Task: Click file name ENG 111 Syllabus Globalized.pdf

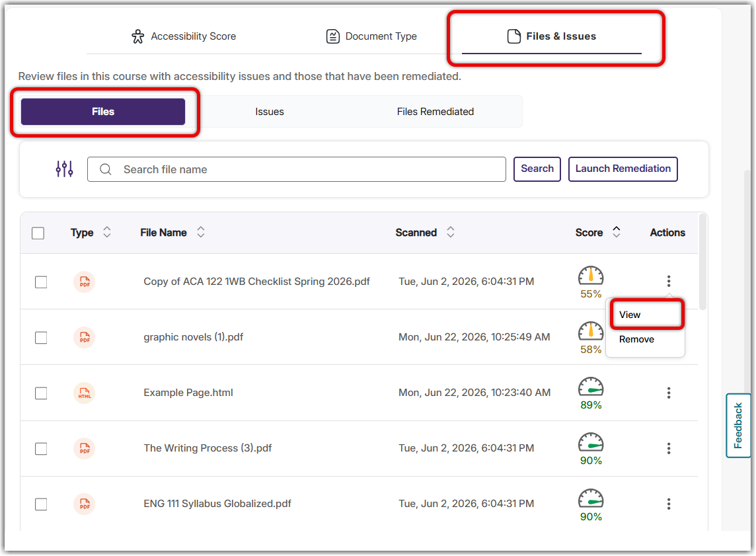Action: [217, 504]
